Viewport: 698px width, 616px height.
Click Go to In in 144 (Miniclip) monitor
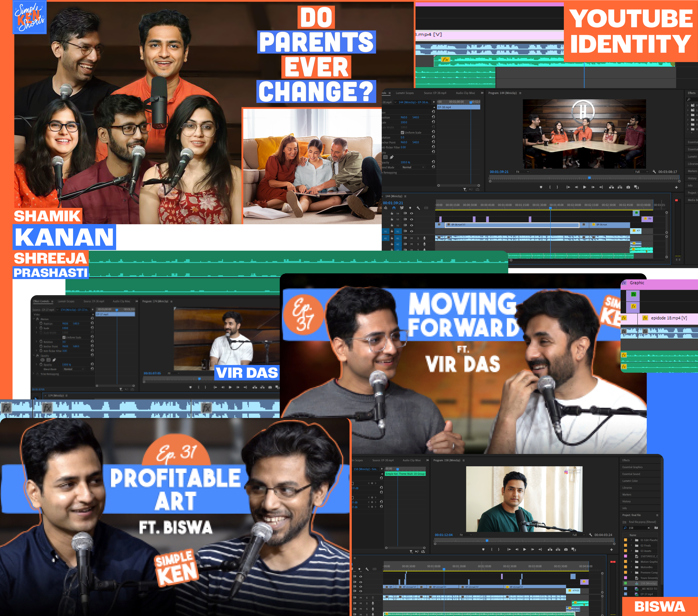[568, 187]
